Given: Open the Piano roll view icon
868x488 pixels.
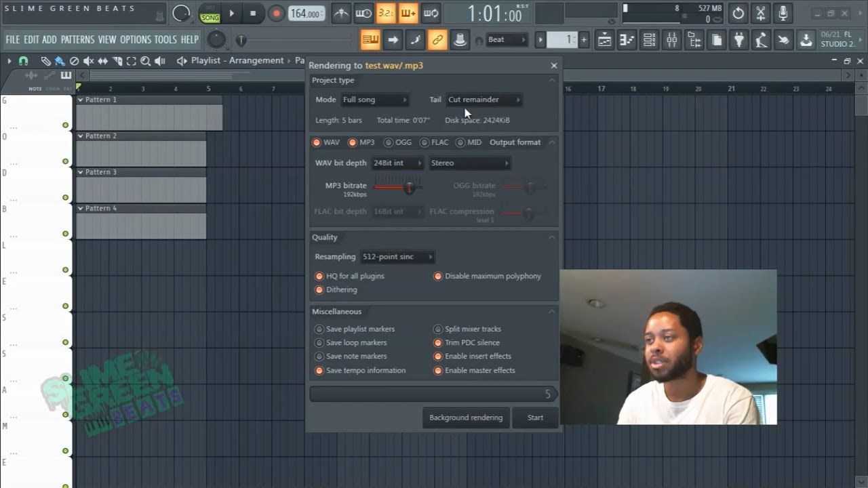Looking at the screenshot, I should [x=627, y=40].
